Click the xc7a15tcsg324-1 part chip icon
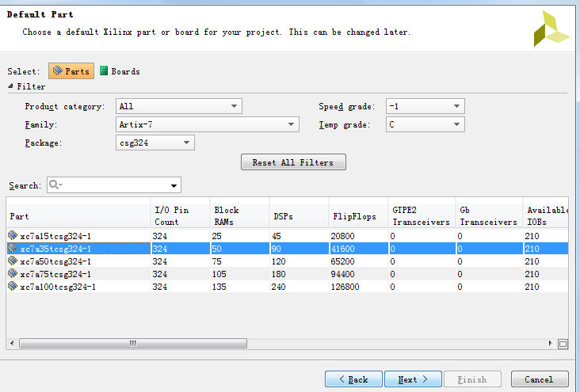The height and width of the screenshot is (392, 580). coord(13,236)
